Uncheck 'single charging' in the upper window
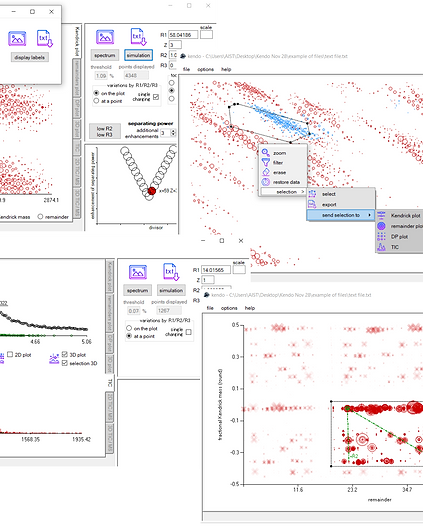 (x=156, y=97)
